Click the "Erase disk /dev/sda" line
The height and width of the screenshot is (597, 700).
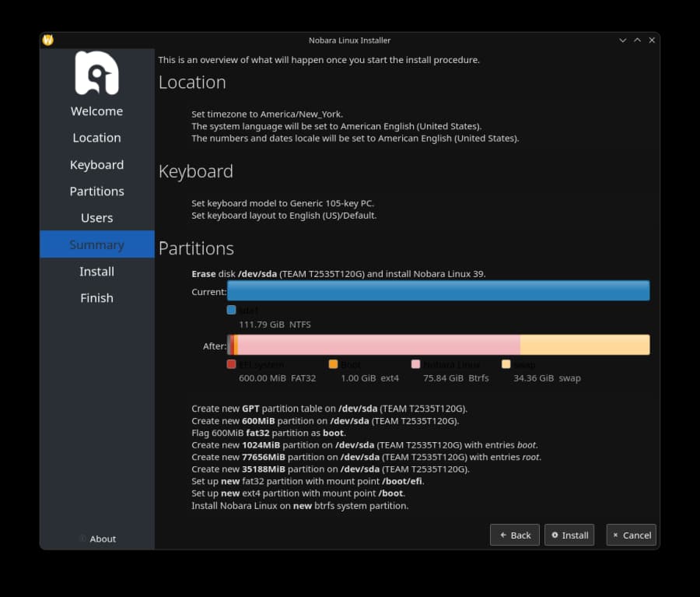coord(339,274)
